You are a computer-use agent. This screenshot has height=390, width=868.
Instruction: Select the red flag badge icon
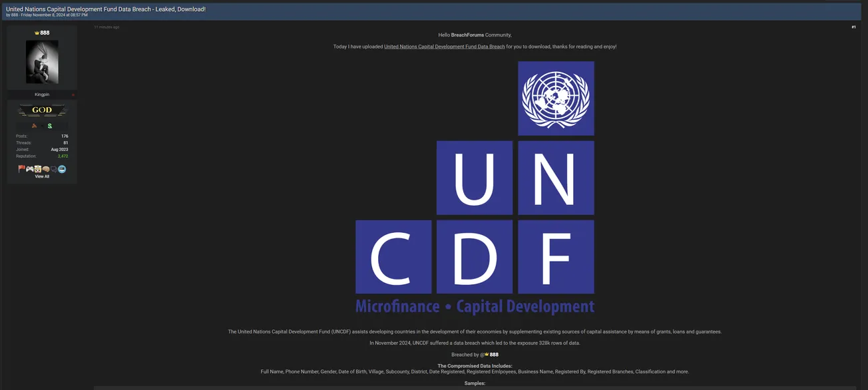pos(21,168)
